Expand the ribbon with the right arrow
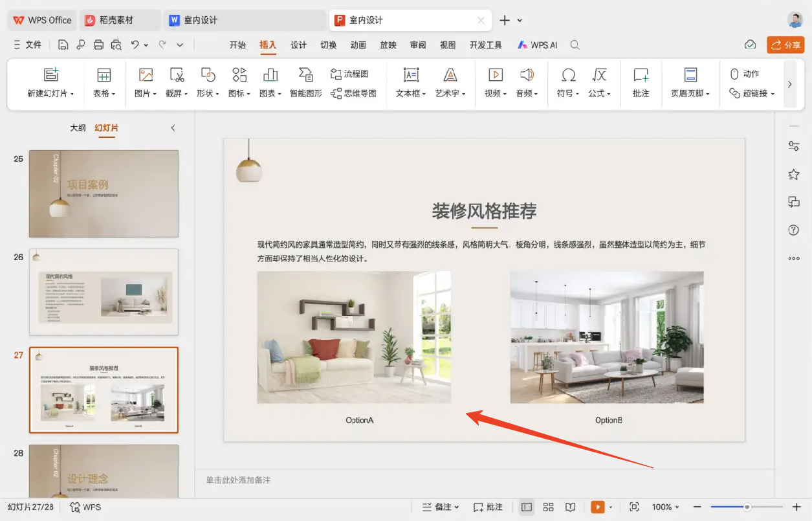The width and height of the screenshot is (812, 521). click(x=789, y=84)
